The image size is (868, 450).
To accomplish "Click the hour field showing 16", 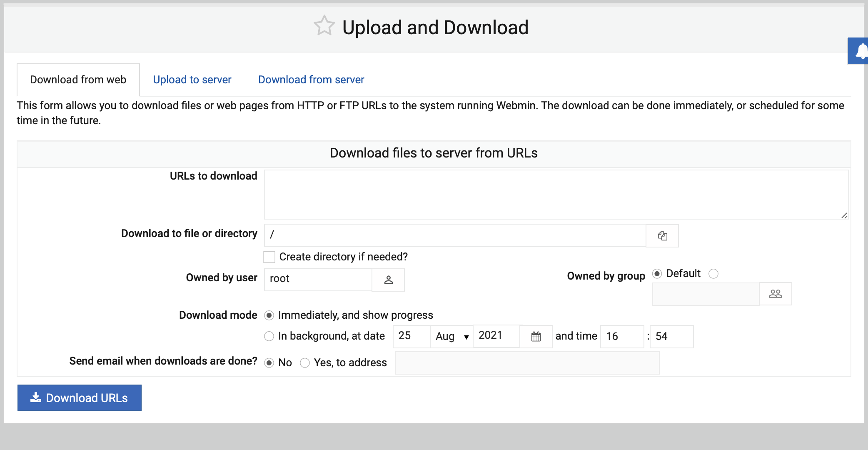I will point(622,336).
